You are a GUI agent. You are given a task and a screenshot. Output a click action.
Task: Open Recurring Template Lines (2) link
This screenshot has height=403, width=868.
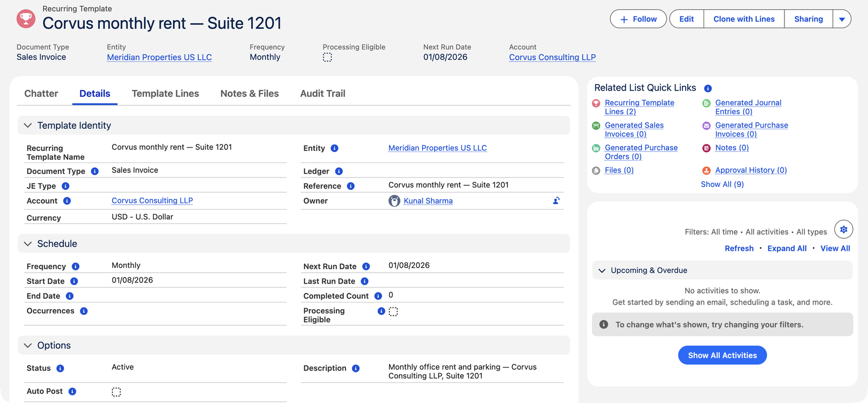[x=640, y=107]
